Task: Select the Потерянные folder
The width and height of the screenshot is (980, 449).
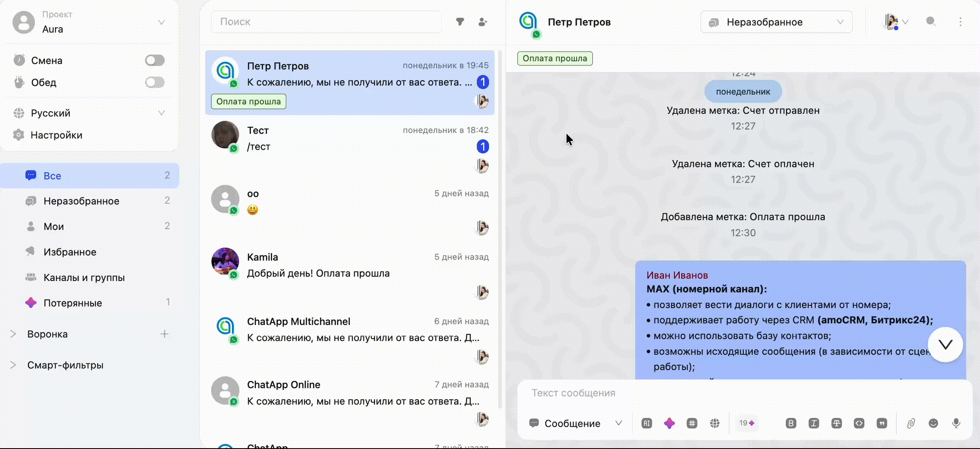Action: point(73,303)
